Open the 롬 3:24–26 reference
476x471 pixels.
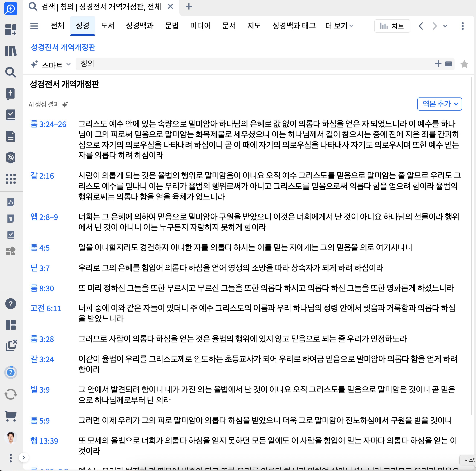click(x=48, y=124)
